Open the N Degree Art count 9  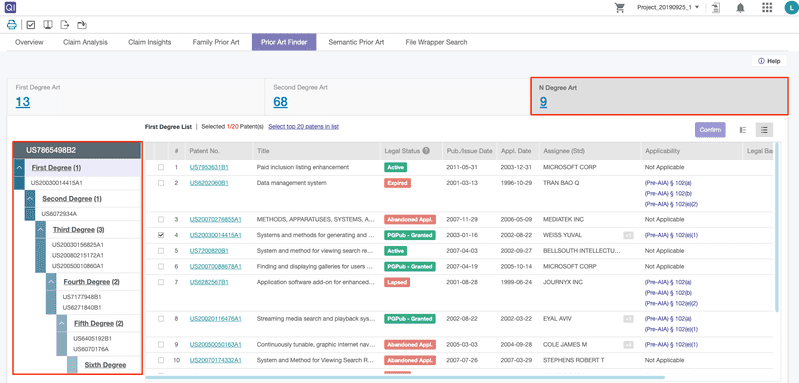pyautogui.click(x=543, y=102)
